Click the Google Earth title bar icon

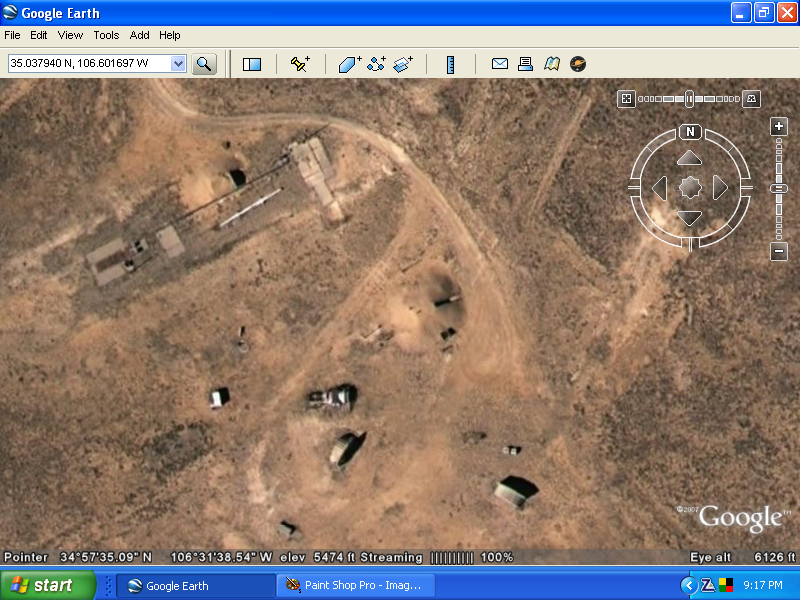[x=10, y=12]
